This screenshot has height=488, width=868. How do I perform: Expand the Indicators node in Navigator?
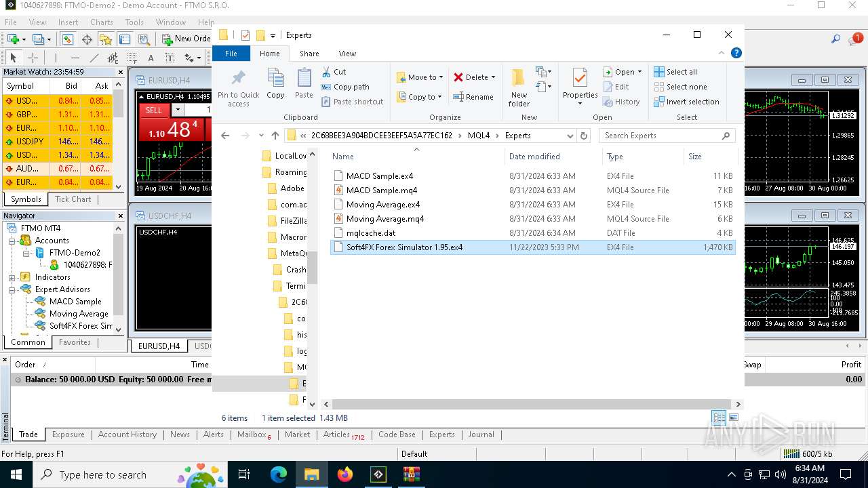click(12, 277)
